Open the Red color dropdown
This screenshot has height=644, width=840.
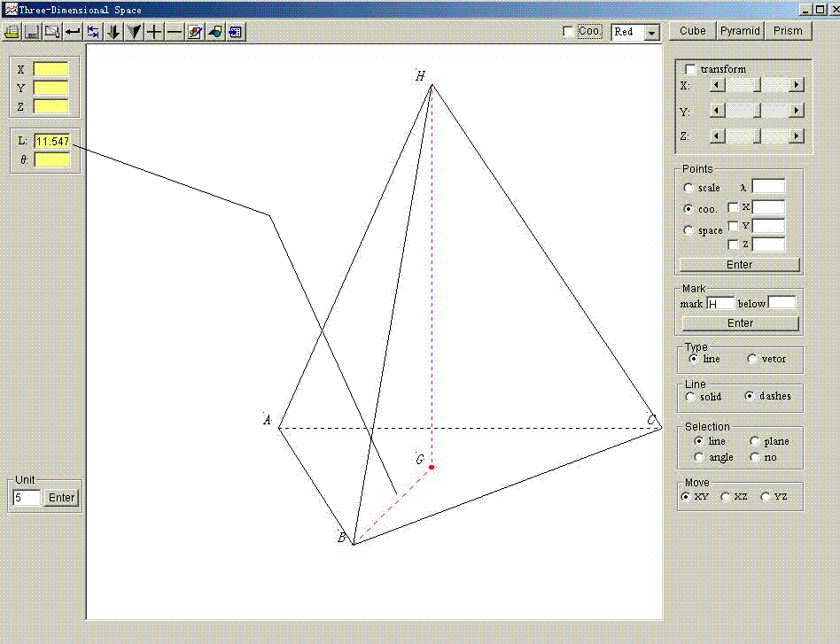(x=651, y=33)
